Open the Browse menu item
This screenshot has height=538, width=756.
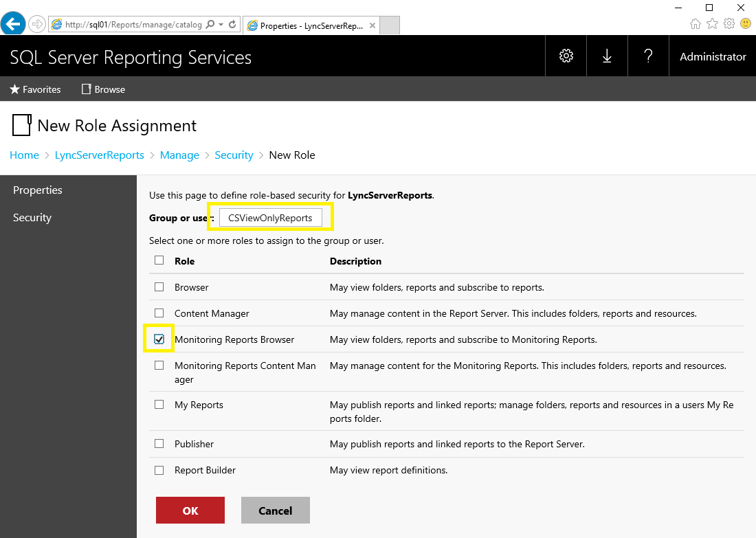point(103,89)
